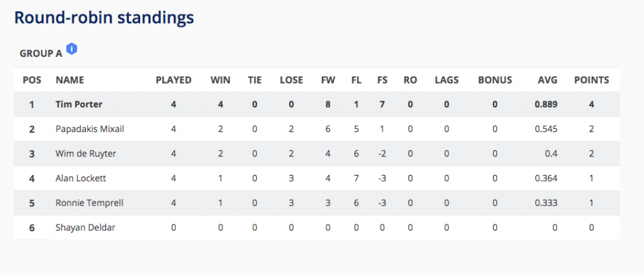Screen dimensions: 644x273
Task: Select the Wim de Ruyter row name
Action: pyautogui.click(x=86, y=154)
